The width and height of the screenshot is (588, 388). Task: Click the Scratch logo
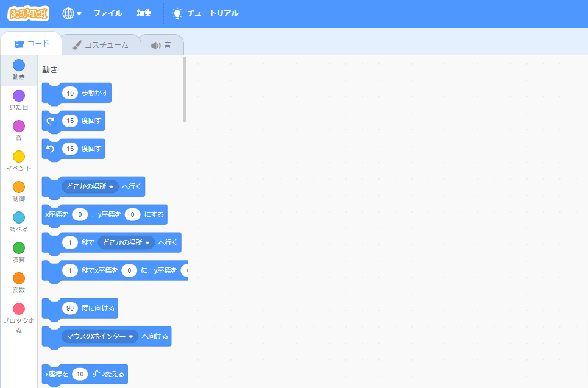(29, 13)
